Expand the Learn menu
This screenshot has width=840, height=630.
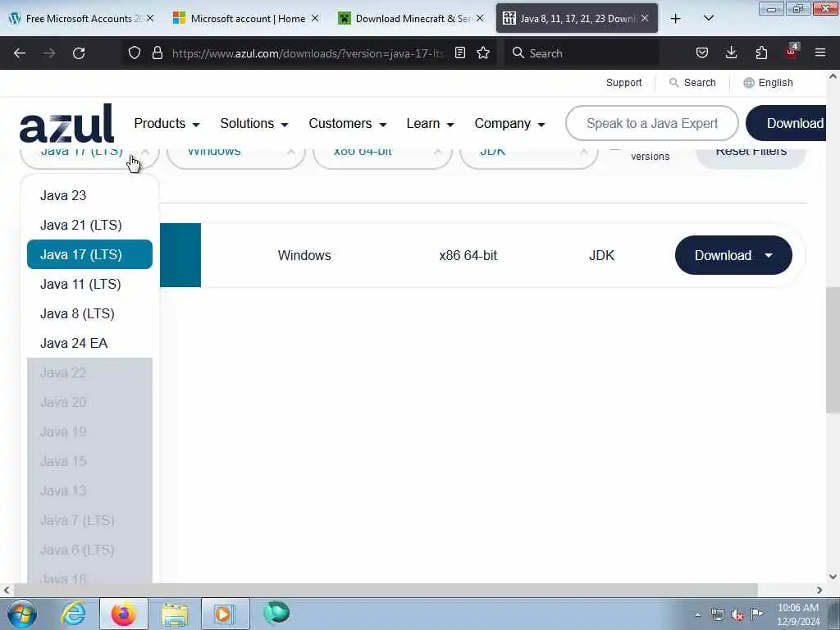click(430, 124)
